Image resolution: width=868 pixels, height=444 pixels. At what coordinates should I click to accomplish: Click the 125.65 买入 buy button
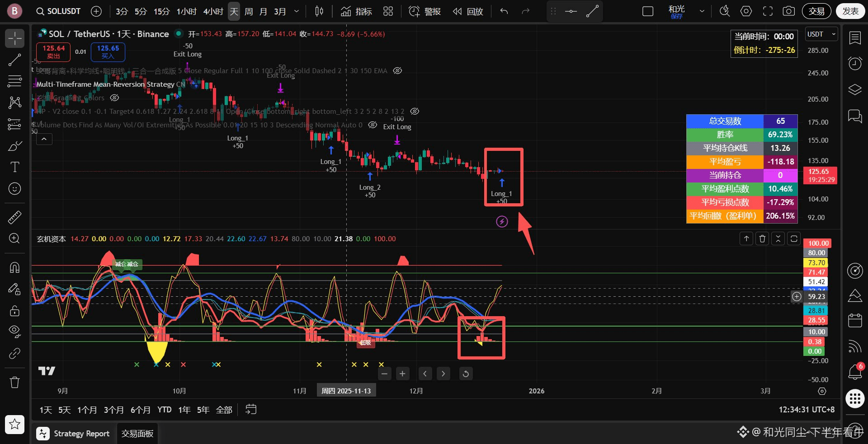108,52
